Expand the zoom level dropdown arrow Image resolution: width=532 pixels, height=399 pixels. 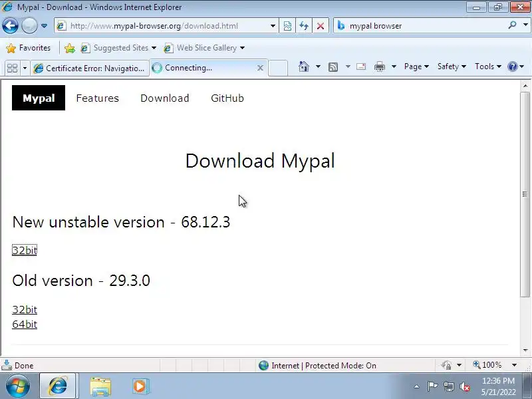pos(514,365)
